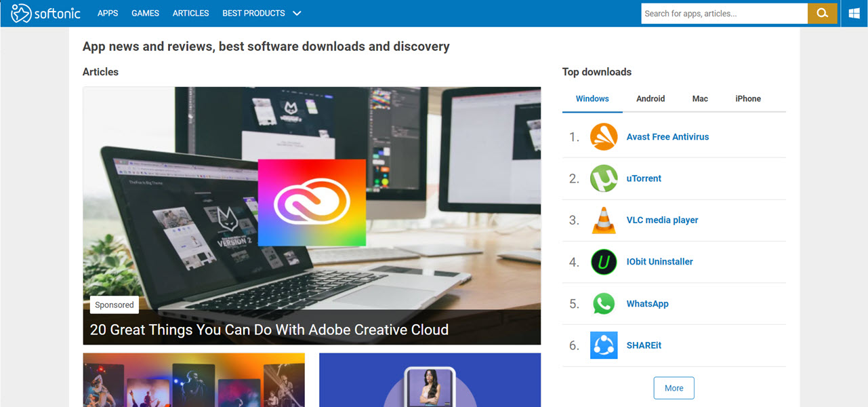The image size is (868, 407).
Task: Click the Top downloads heading
Action: click(597, 72)
